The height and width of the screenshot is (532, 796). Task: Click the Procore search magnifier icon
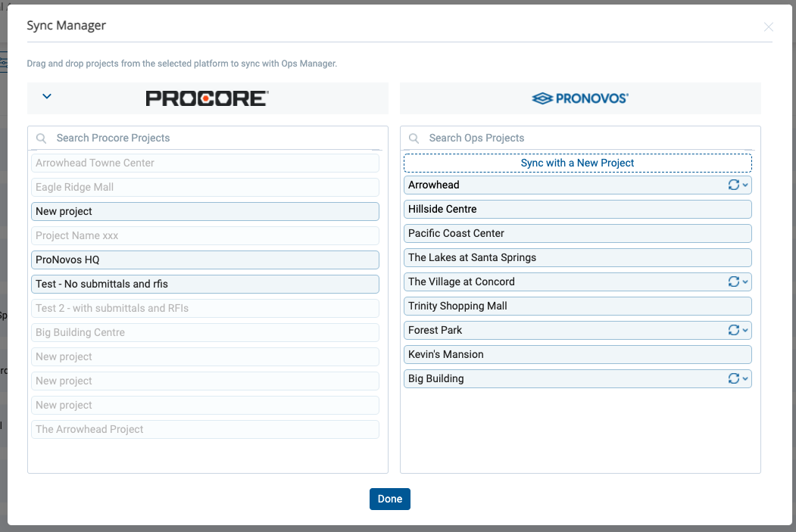click(x=42, y=138)
